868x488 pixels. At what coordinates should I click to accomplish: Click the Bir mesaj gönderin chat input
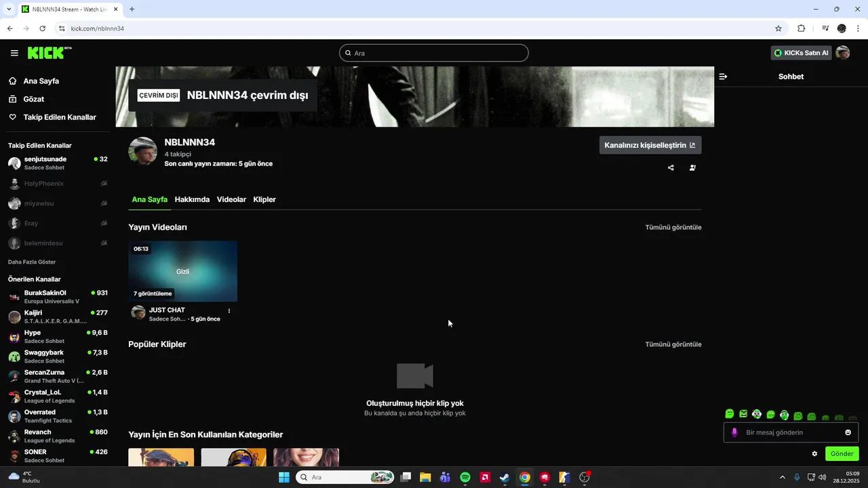pyautogui.click(x=791, y=432)
